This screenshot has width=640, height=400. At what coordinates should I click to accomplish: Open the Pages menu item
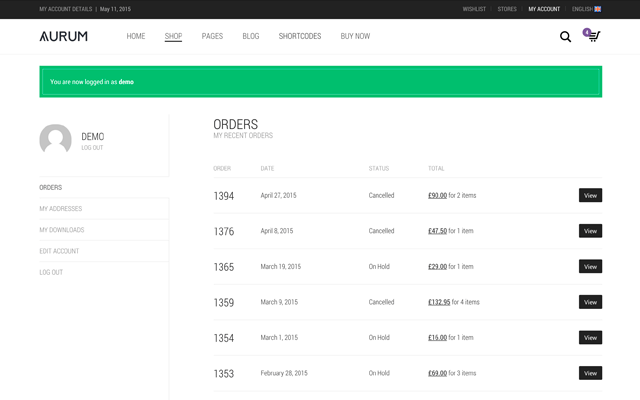click(x=212, y=36)
